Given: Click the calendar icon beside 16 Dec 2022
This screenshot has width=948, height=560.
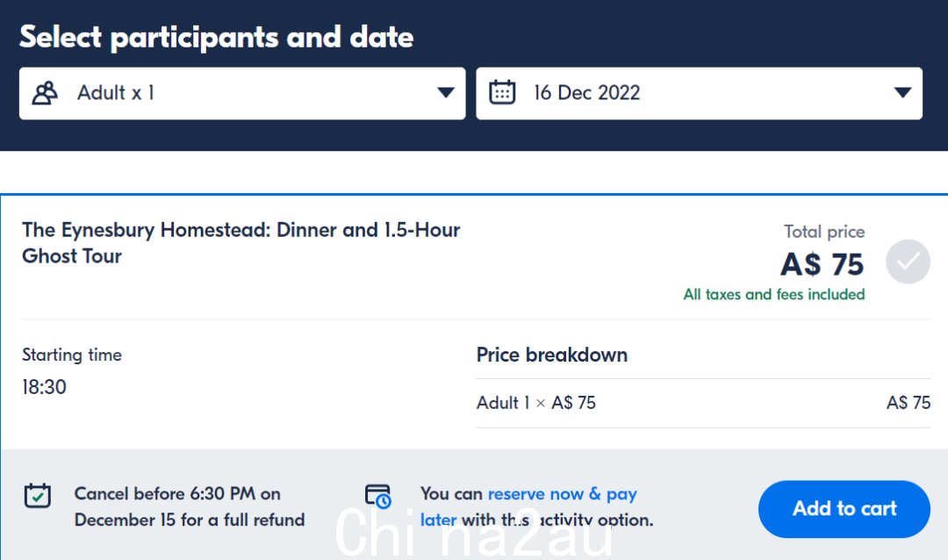Looking at the screenshot, I should (x=502, y=92).
